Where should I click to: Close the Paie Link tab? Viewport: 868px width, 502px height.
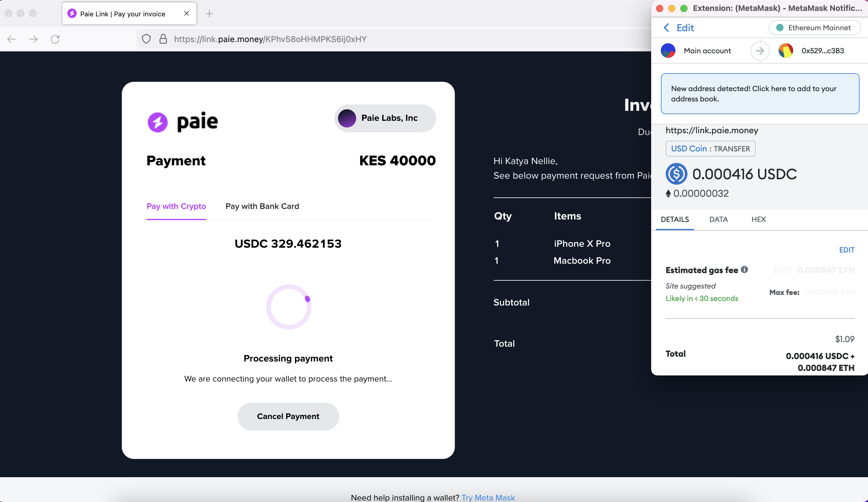coord(186,13)
